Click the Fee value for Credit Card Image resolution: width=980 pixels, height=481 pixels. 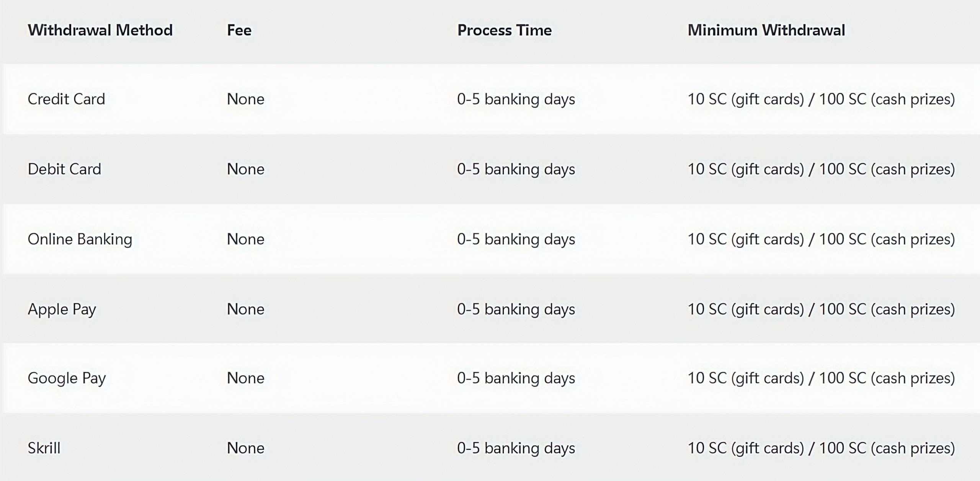point(246,99)
